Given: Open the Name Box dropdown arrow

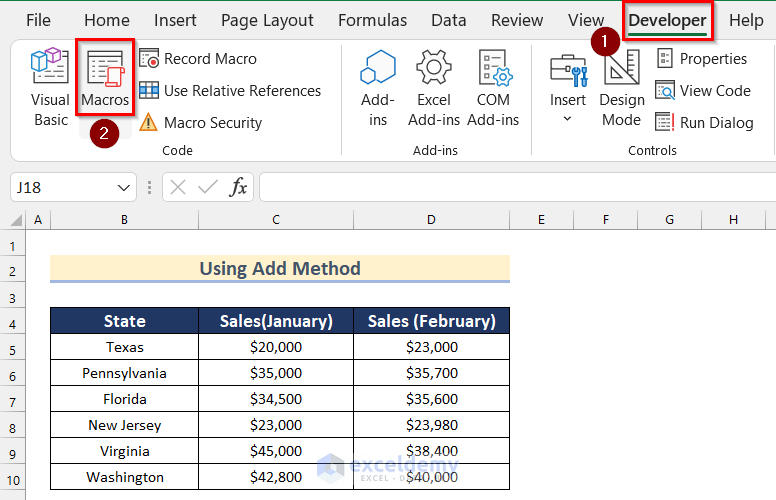Looking at the screenshot, I should click(124, 187).
